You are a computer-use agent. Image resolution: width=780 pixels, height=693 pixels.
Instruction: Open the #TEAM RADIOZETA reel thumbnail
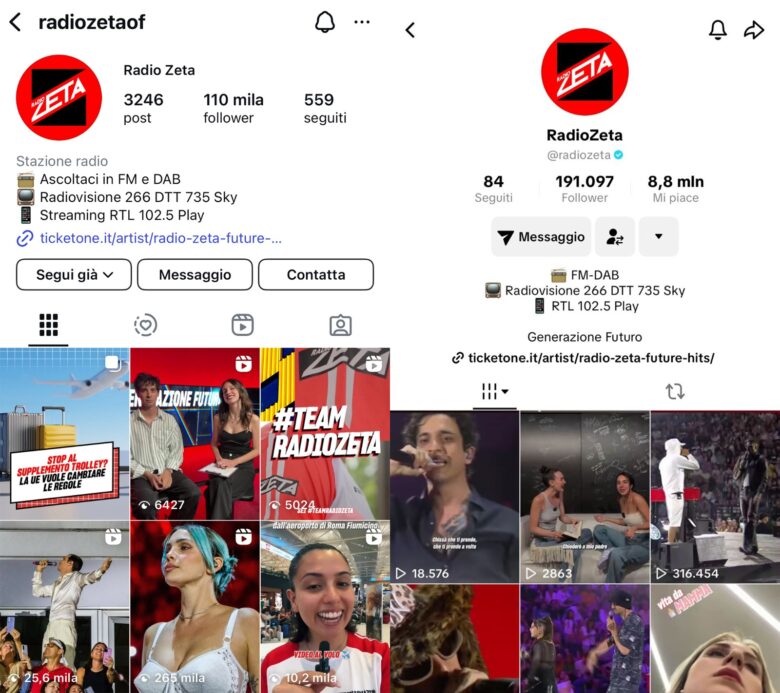[325, 434]
